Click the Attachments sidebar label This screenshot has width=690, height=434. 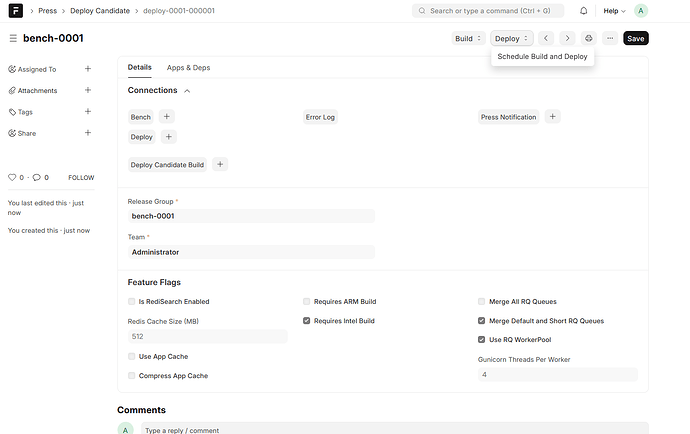point(37,90)
